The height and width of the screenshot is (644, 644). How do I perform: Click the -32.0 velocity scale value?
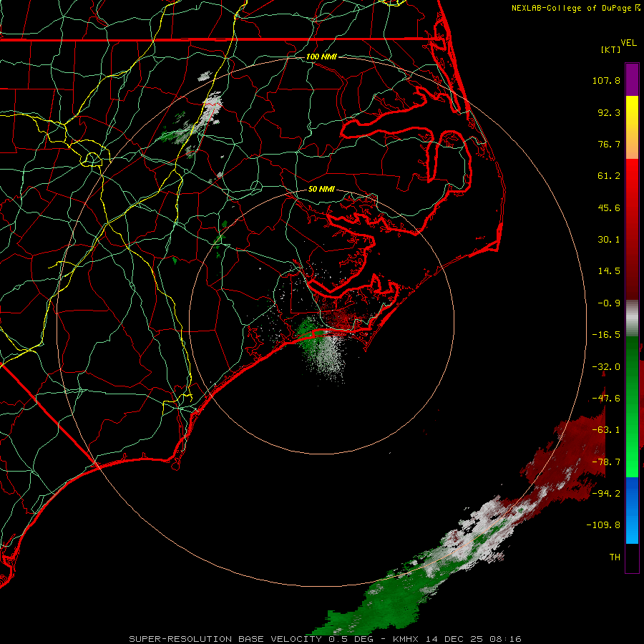606,367
